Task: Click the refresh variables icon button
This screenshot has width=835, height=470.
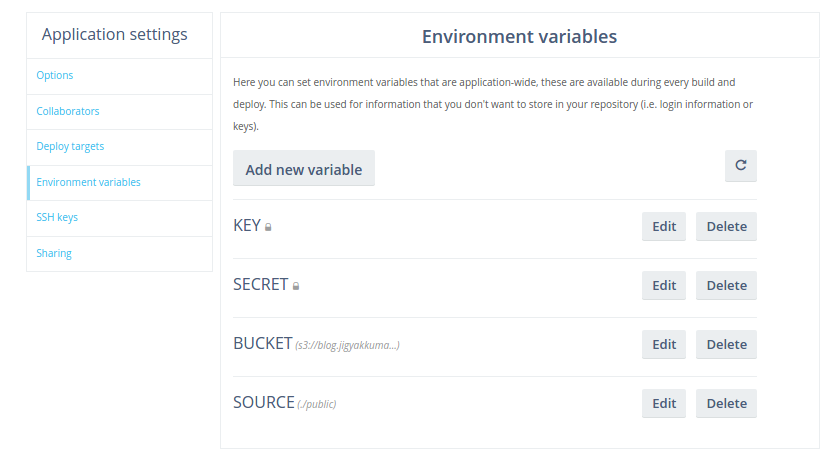Action: [x=740, y=166]
